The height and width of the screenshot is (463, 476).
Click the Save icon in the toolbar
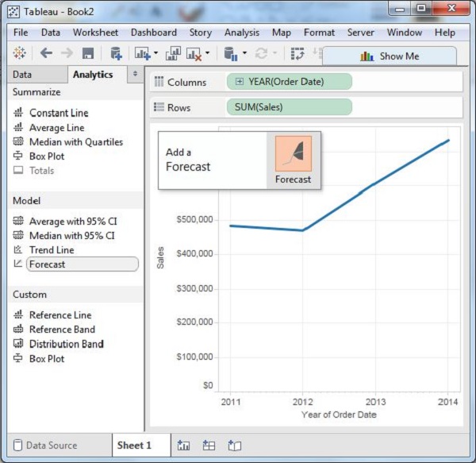click(x=88, y=53)
